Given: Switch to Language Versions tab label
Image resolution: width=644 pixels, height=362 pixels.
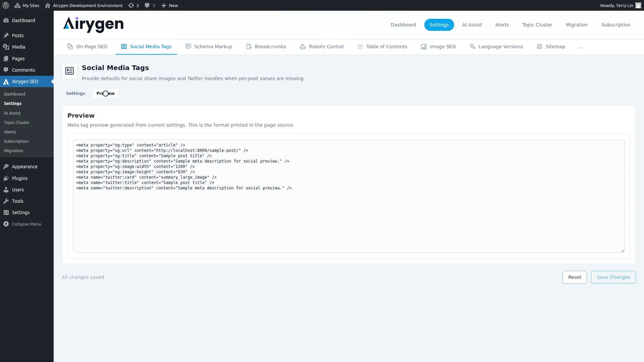Looking at the screenshot, I should click(x=501, y=47).
